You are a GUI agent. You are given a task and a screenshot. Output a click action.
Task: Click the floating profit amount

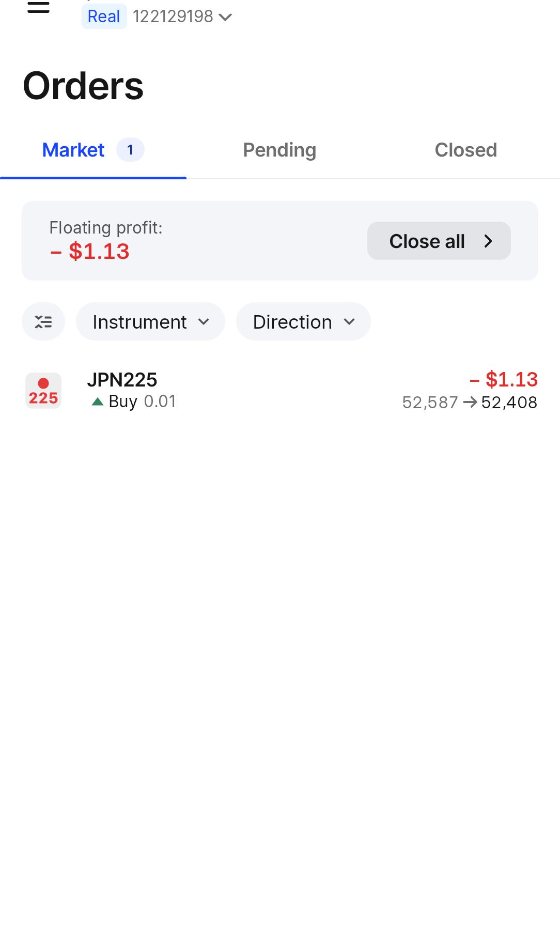(90, 252)
